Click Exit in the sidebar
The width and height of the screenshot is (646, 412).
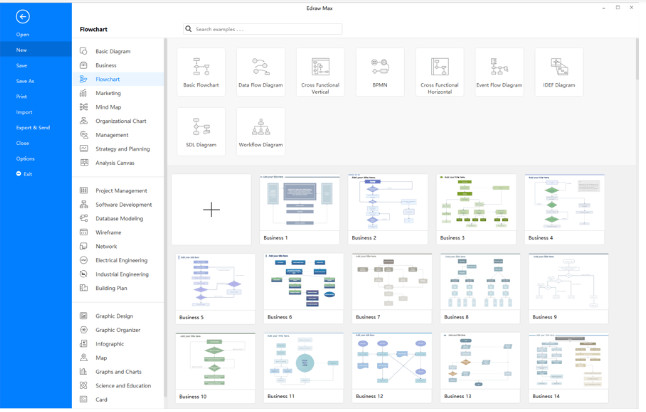pos(24,174)
